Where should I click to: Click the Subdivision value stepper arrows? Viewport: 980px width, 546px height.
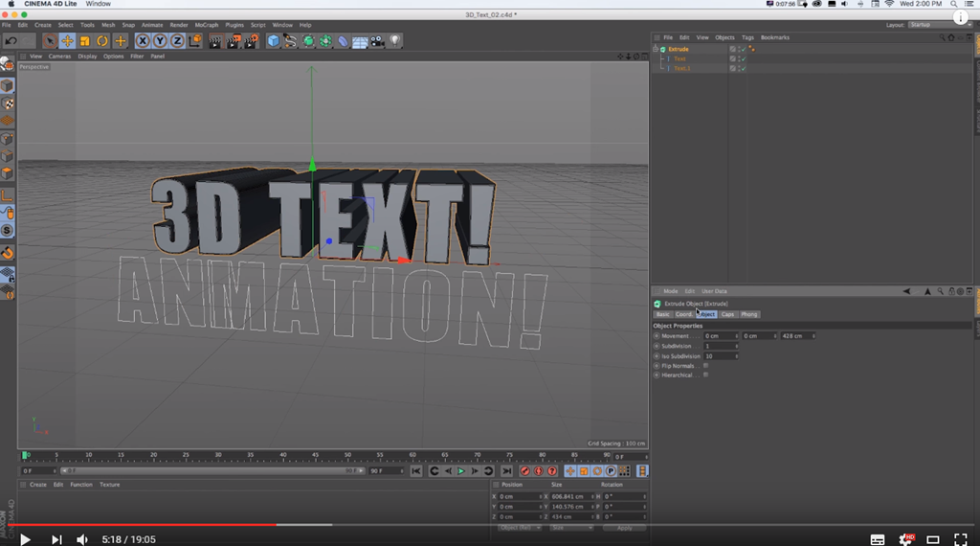[736, 346]
